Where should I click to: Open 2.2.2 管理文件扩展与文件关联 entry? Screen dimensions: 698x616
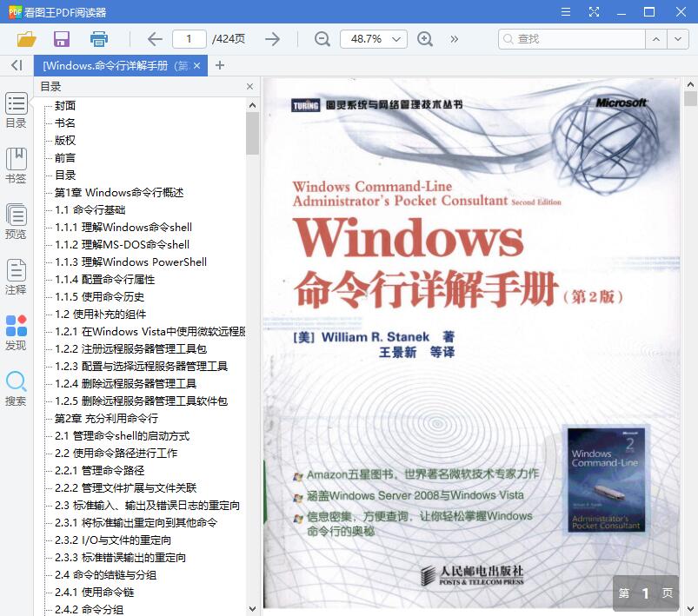coord(125,487)
